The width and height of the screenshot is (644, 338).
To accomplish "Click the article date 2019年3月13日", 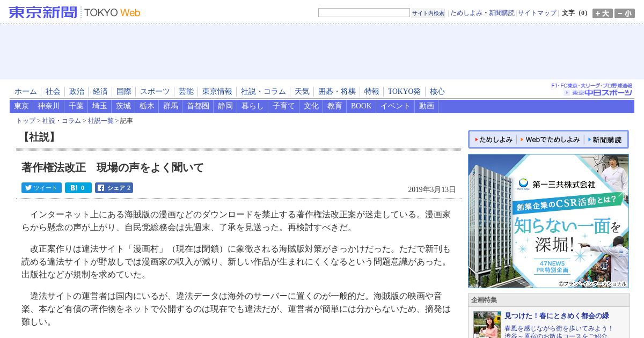I will [x=431, y=189].
